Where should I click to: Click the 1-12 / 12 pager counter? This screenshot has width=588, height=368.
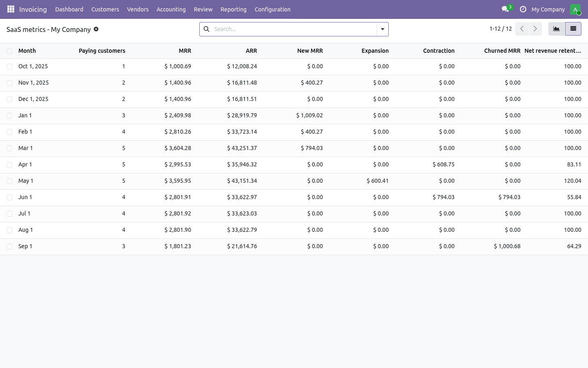[501, 29]
